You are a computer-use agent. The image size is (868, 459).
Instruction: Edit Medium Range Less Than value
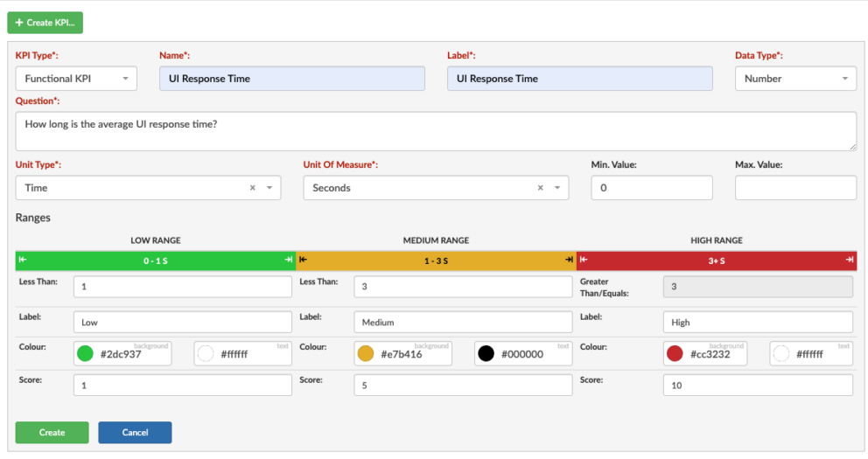click(463, 287)
